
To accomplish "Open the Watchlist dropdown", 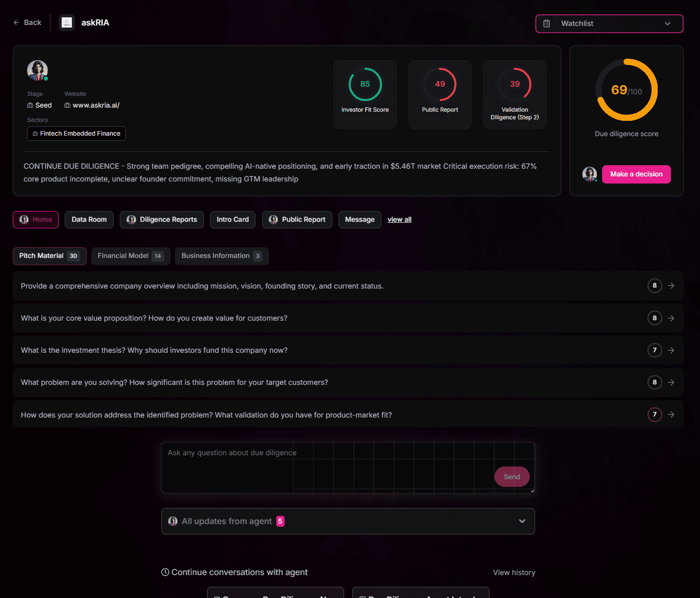I will point(668,23).
